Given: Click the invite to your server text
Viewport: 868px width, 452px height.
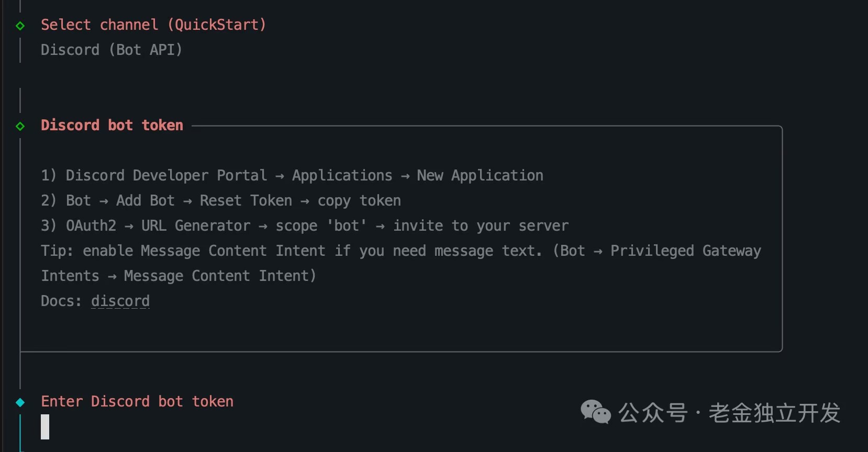Looking at the screenshot, I should pos(480,226).
